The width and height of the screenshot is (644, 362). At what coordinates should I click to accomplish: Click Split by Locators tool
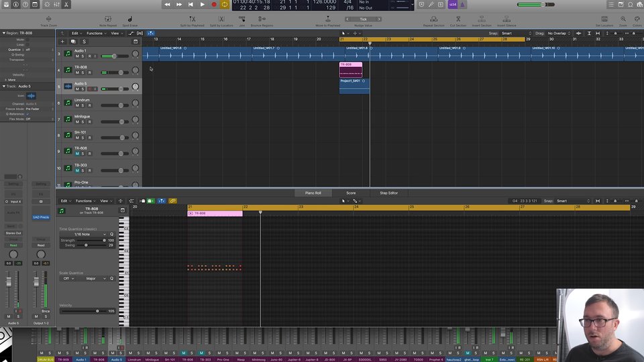[x=221, y=19]
